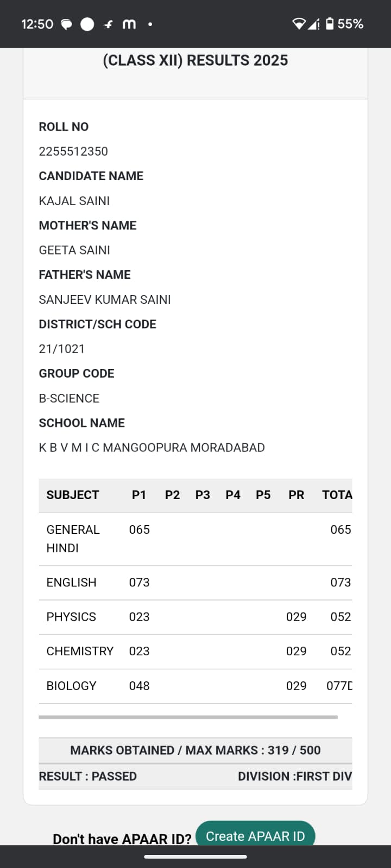
Task: Select the roll number 2255512350
Action: tap(73, 151)
